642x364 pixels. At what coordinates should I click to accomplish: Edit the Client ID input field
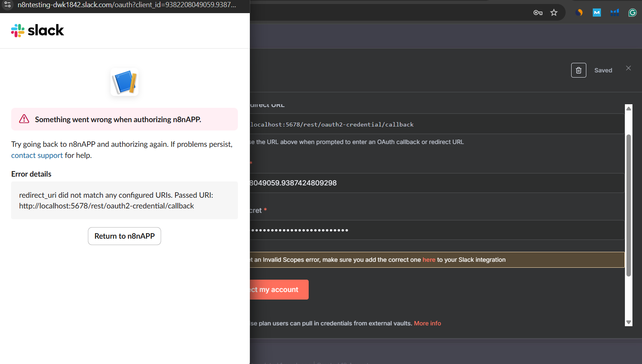[x=437, y=183]
